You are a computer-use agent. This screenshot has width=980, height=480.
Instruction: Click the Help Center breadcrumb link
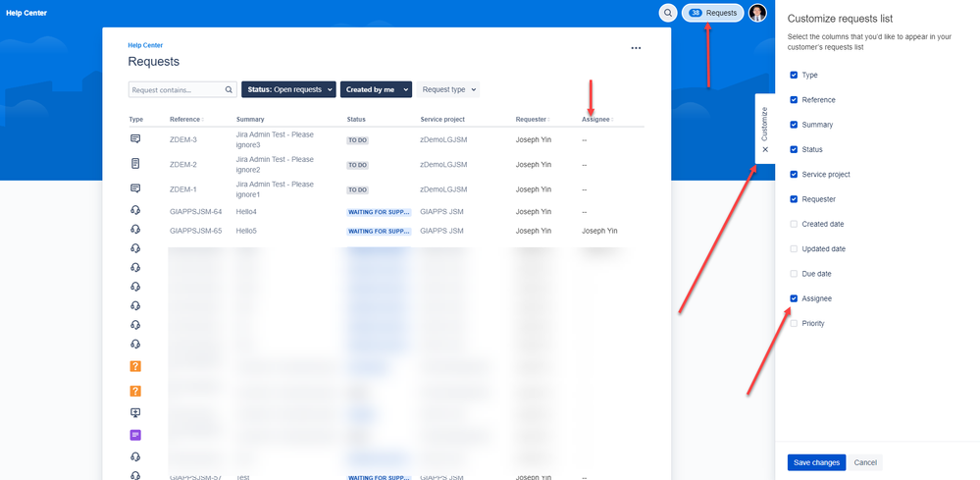pos(145,45)
